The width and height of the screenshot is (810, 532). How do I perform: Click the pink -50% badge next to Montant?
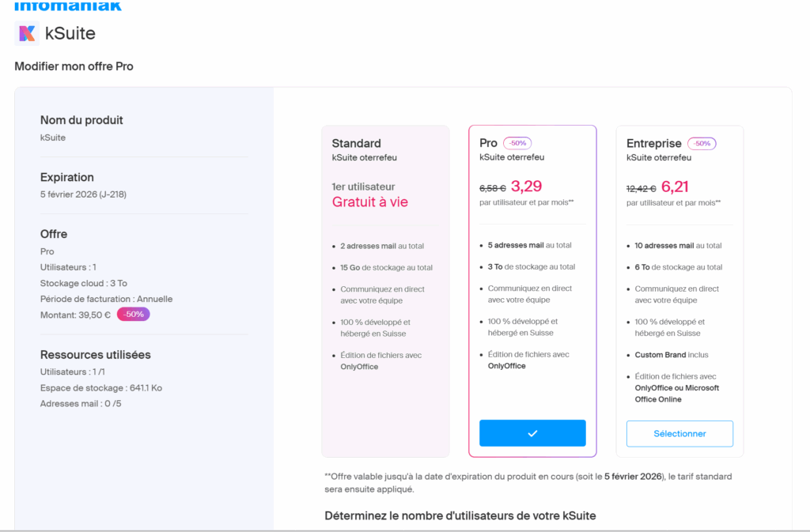(133, 315)
